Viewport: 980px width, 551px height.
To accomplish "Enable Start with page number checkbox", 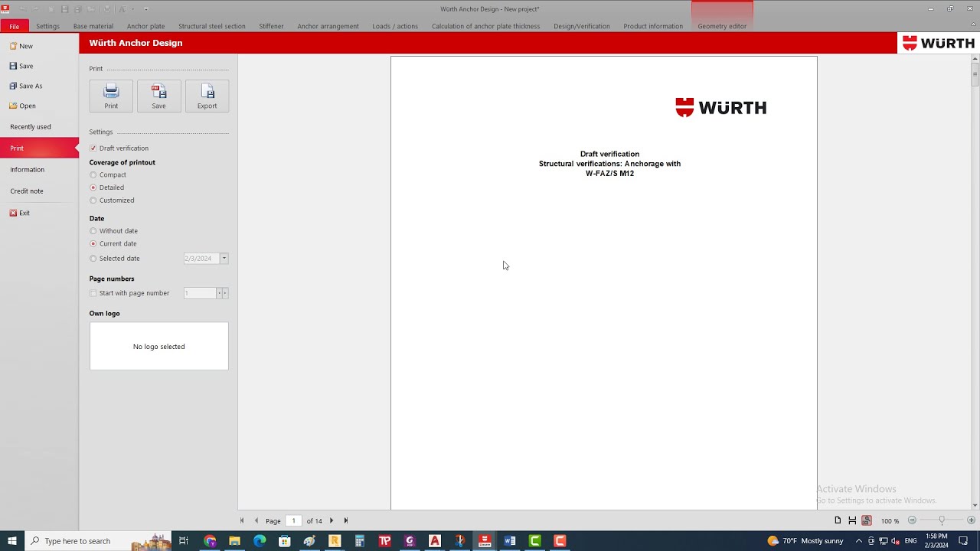I will click(93, 293).
